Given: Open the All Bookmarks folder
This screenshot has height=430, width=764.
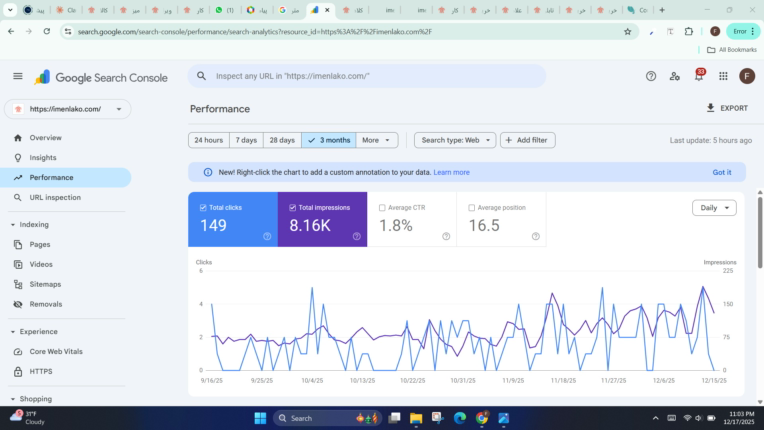Looking at the screenshot, I should tap(732, 50).
